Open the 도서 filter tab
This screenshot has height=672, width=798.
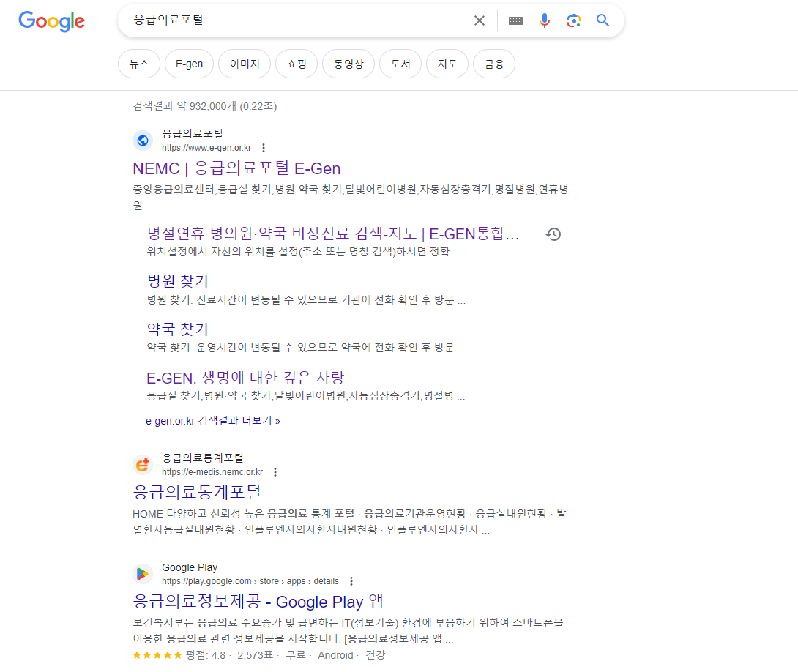tap(400, 64)
